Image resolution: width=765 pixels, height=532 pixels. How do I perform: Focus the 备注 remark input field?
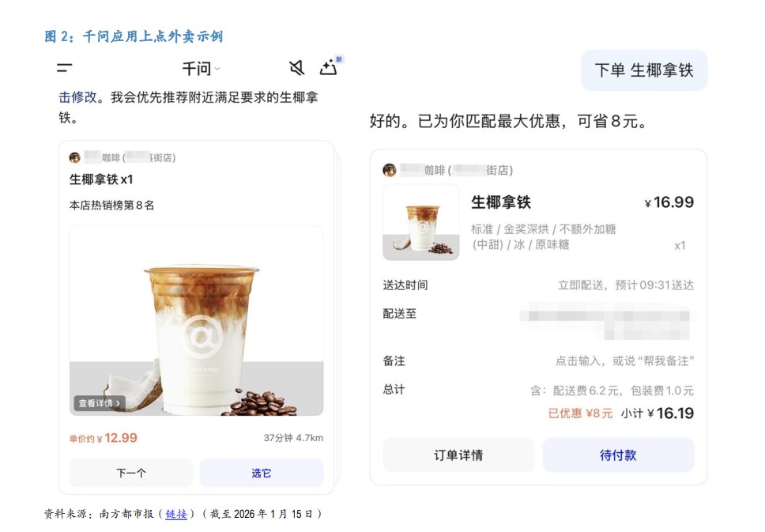tap(538, 361)
